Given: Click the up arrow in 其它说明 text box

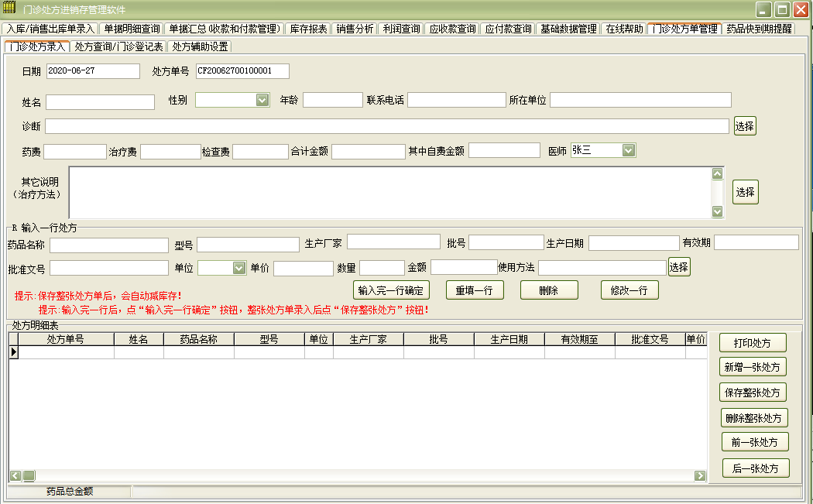Looking at the screenshot, I should click(x=717, y=173).
